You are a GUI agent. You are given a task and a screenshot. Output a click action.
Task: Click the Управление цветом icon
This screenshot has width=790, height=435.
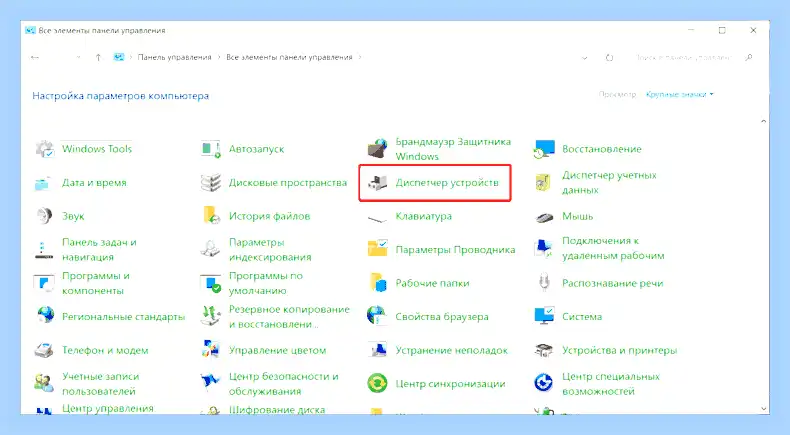click(211, 350)
